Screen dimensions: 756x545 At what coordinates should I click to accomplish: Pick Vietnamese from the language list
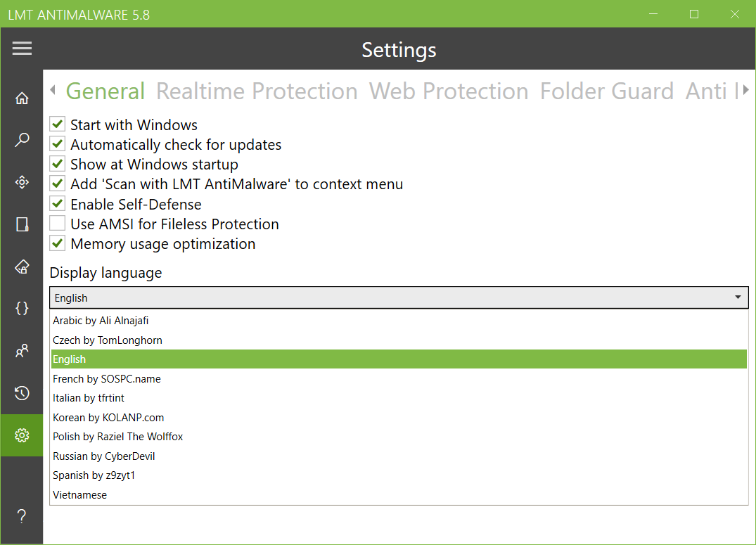(80, 495)
